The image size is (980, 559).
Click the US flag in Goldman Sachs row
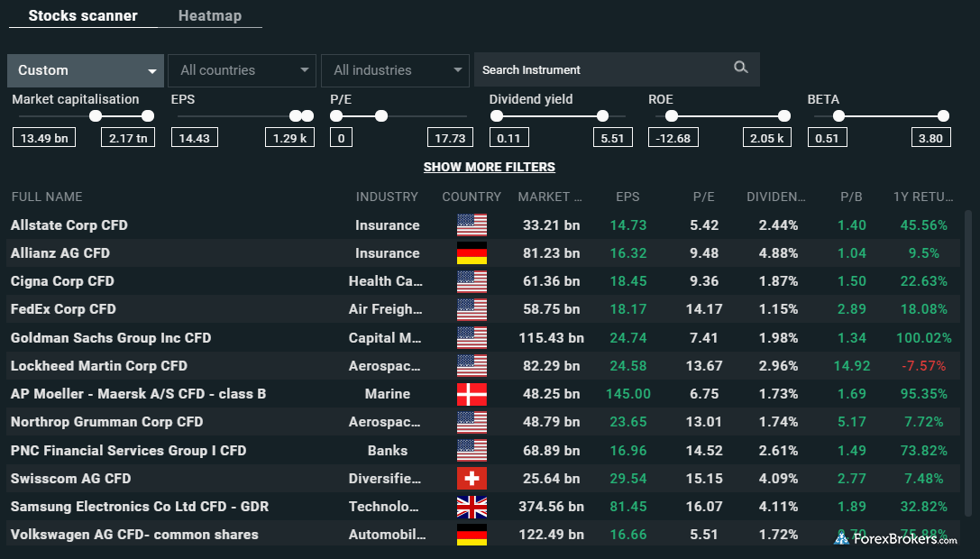[472, 338]
